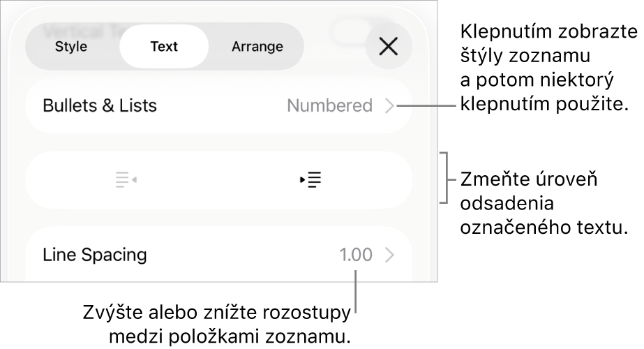Expand the Line Spacing chevron

click(x=389, y=255)
